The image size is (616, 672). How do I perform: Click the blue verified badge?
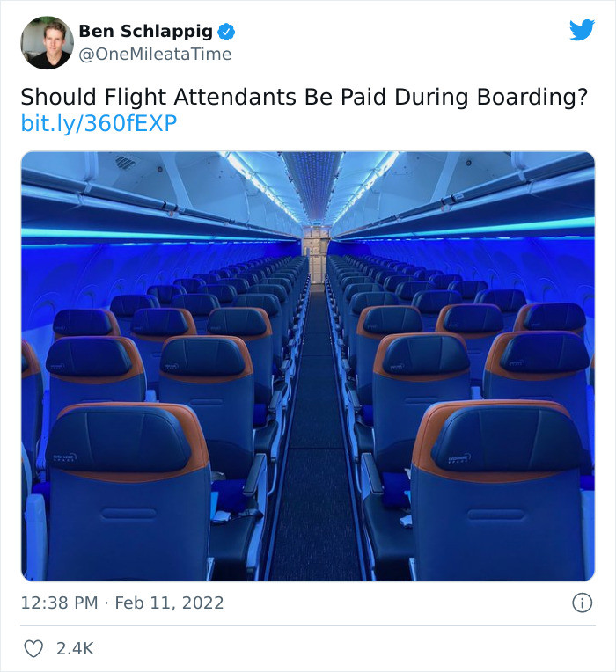(226, 32)
